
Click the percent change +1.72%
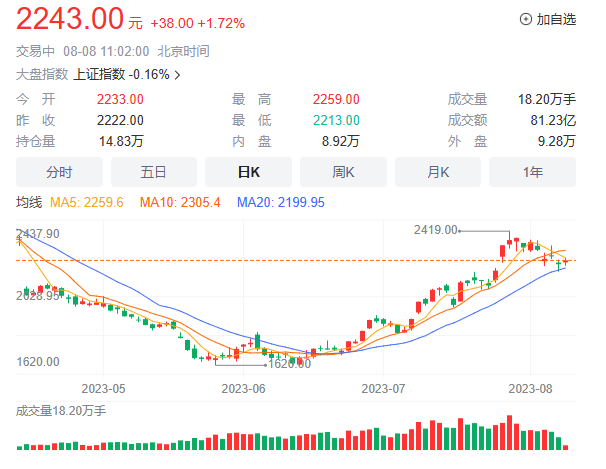pyautogui.click(x=221, y=23)
